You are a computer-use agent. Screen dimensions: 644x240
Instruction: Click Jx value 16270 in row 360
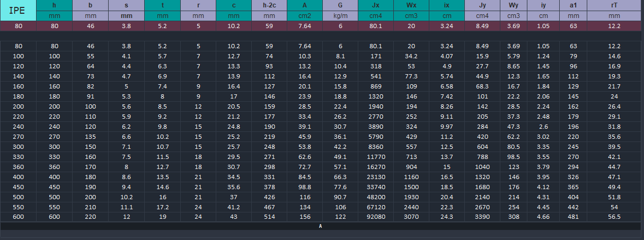click(376, 166)
